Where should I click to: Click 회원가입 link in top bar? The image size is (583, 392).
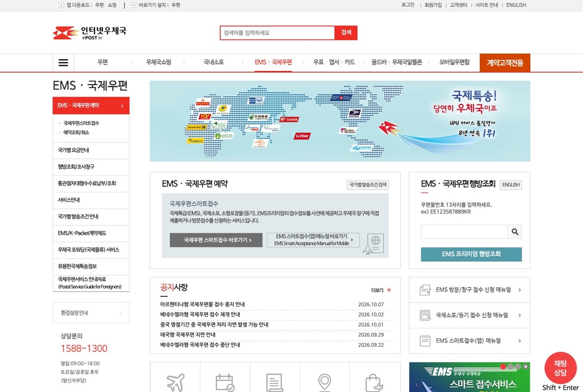pyautogui.click(x=433, y=5)
